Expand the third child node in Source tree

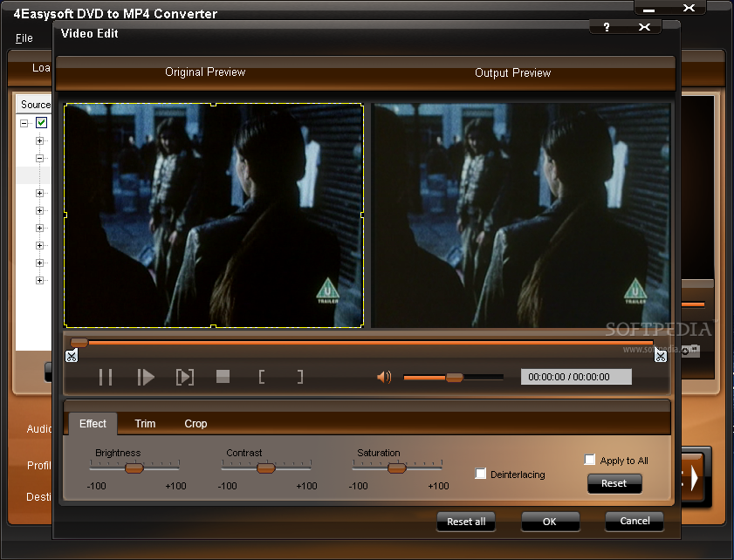click(40, 194)
